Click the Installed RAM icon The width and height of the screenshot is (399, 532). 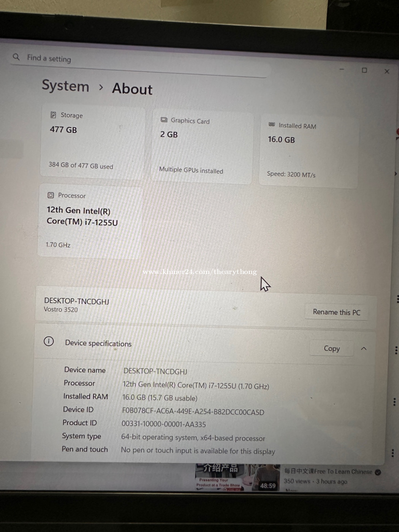click(272, 125)
